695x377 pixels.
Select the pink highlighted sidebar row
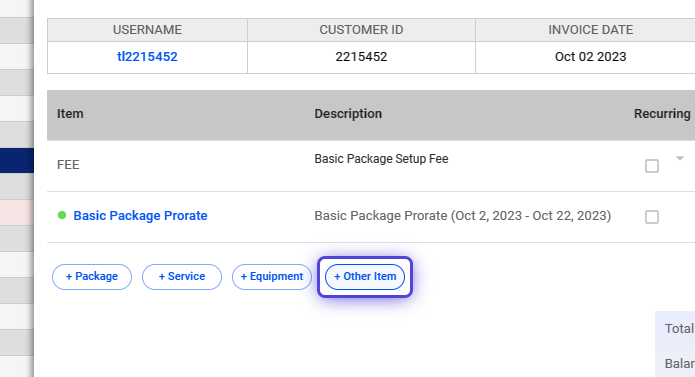click(x=17, y=212)
